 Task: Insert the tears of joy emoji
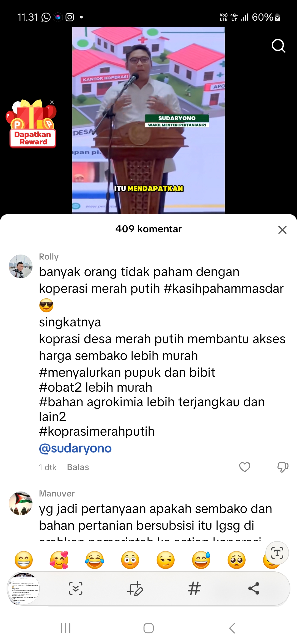[x=95, y=560]
